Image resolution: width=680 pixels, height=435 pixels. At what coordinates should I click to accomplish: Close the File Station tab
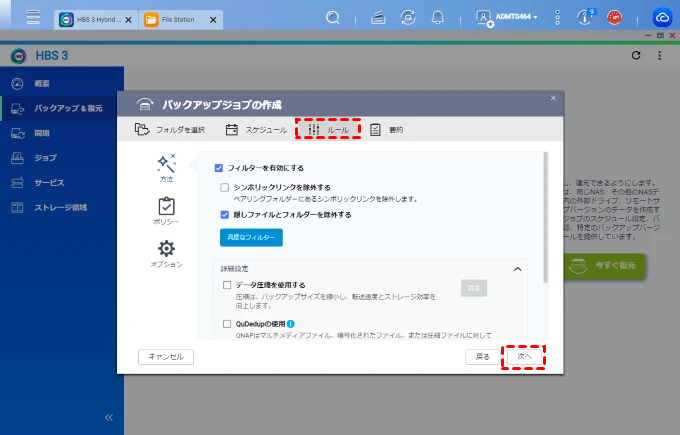[213, 20]
